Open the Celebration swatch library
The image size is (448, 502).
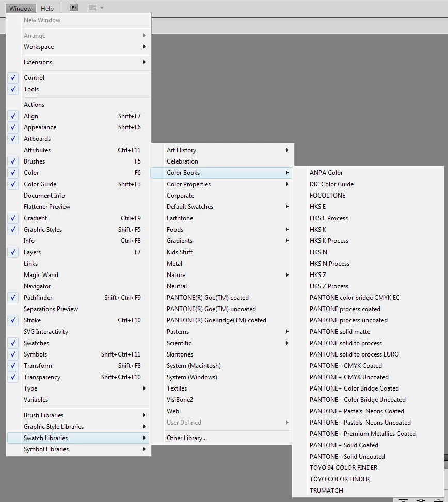click(221, 161)
